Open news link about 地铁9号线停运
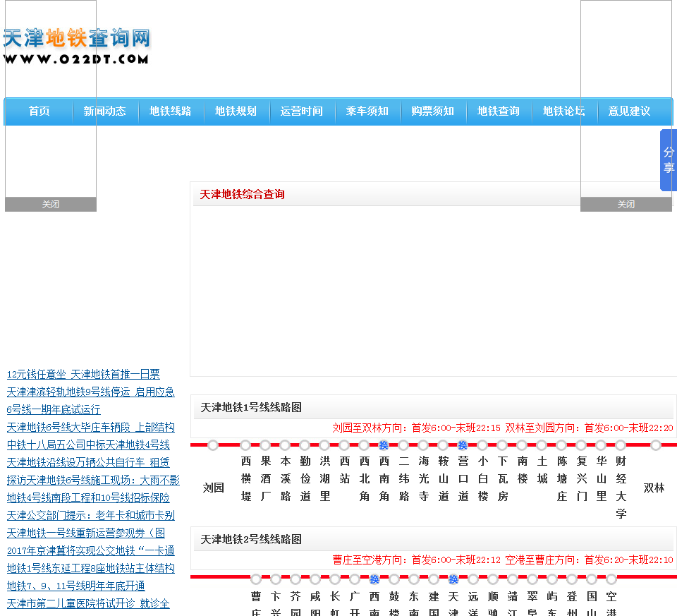Image resolution: width=677 pixels, height=616 pixels. (91, 392)
